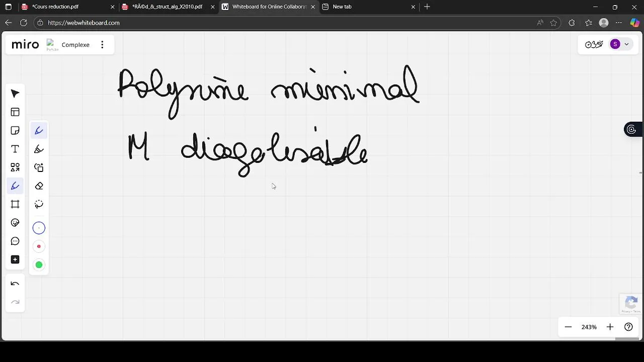Open more tools plus button
Image resolution: width=644 pixels, height=362 pixels.
click(x=15, y=259)
